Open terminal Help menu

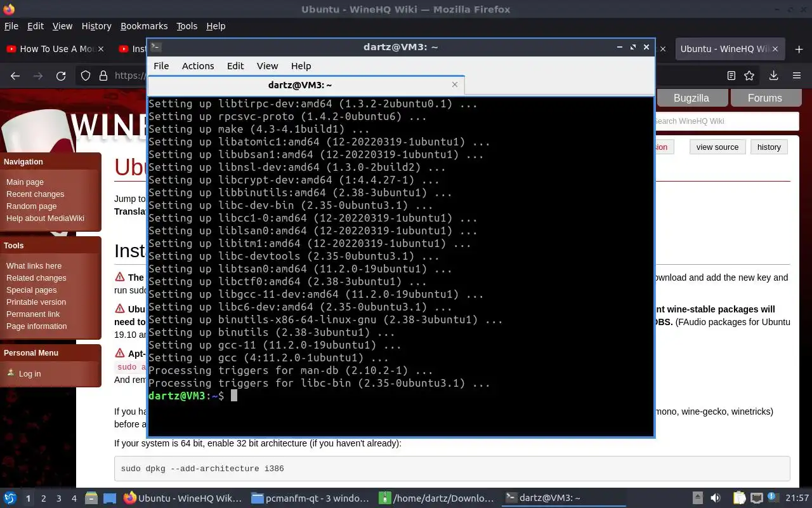pyautogui.click(x=301, y=66)
